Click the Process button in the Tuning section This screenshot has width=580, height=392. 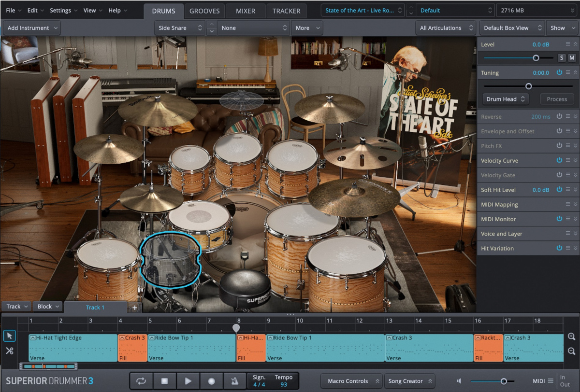click(557, 99)
